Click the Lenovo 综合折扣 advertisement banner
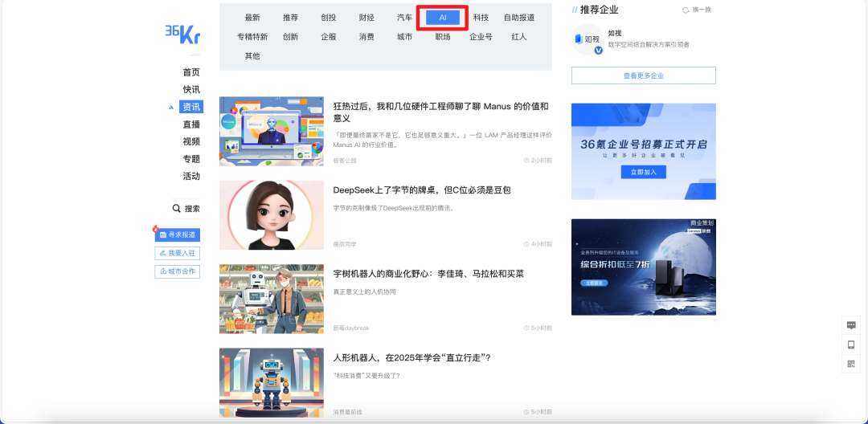The image size is (868, 424). tap(643, 267)
